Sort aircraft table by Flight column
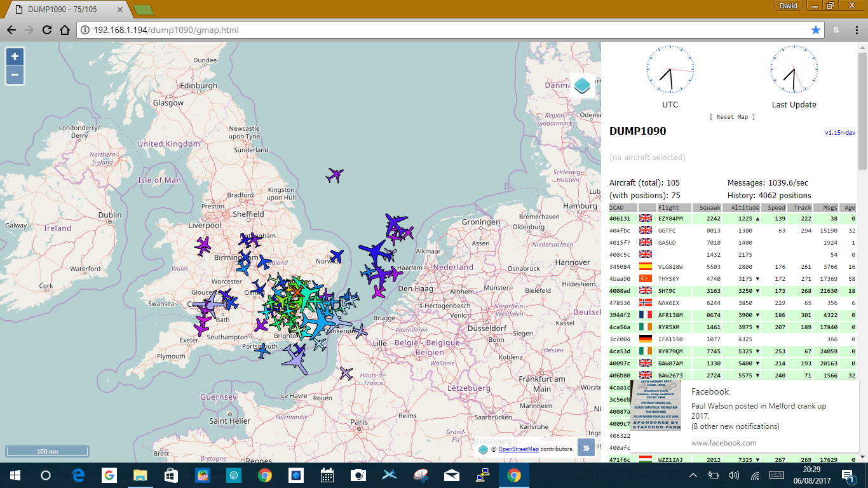 coord(668,208)
